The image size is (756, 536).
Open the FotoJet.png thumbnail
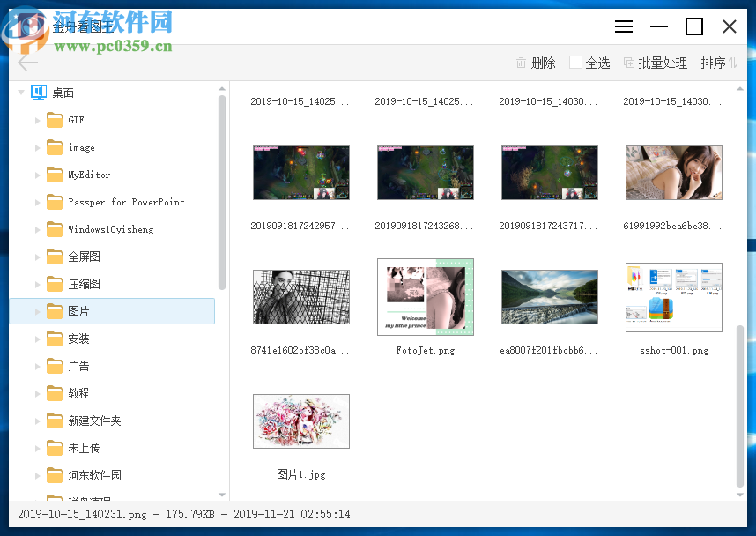426,297
